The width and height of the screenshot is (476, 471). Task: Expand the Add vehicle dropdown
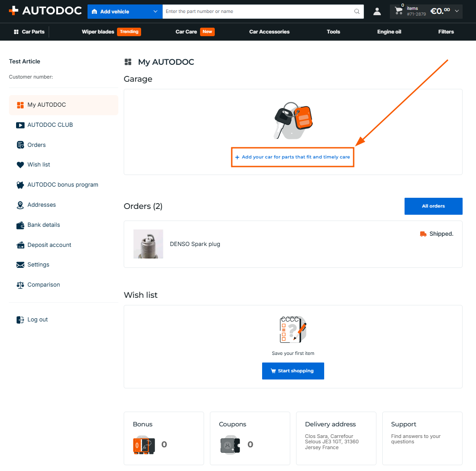(x=125, y=12)
